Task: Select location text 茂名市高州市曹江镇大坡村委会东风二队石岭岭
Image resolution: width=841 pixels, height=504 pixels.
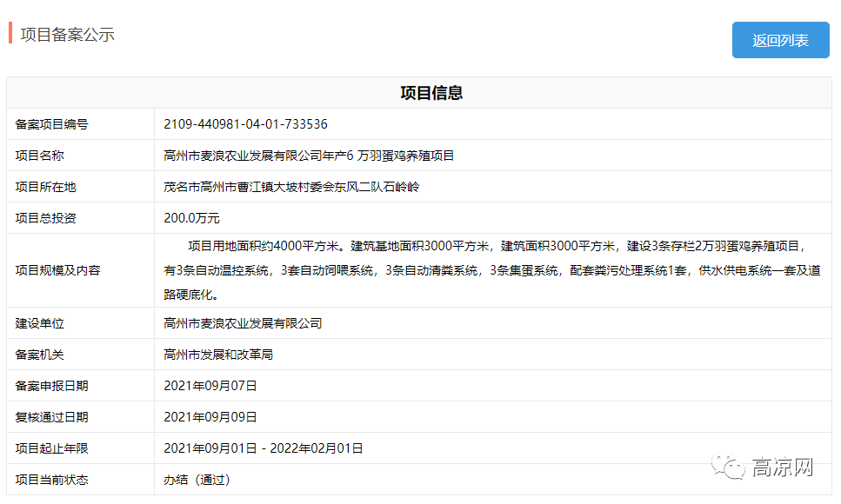Action: coord(291,187)
